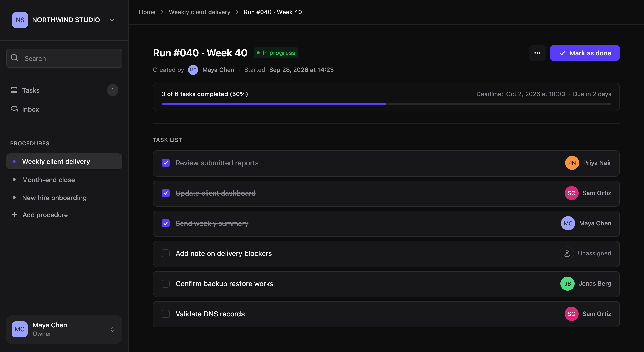Go to the Weekly client delivery breadcrumb
The height and width of the screenshot is (352, 644).
pos(199,12)
